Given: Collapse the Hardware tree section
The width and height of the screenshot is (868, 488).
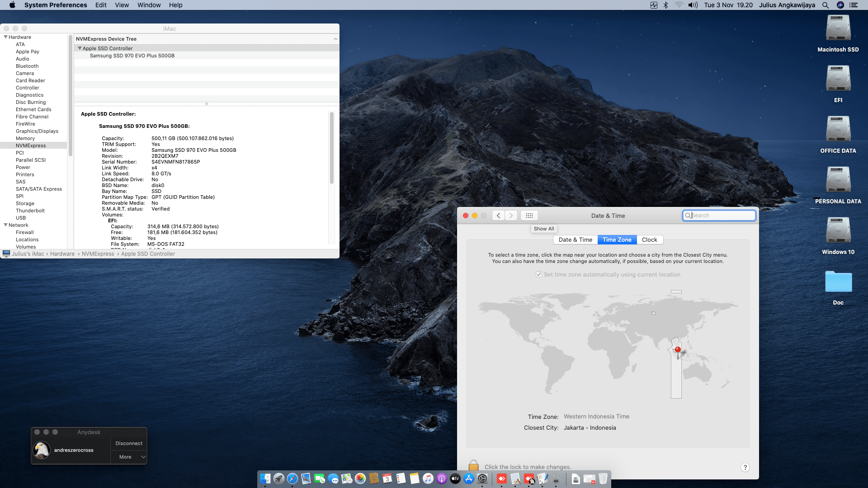Looking at the screenshot, I should (x=5, y=37).
